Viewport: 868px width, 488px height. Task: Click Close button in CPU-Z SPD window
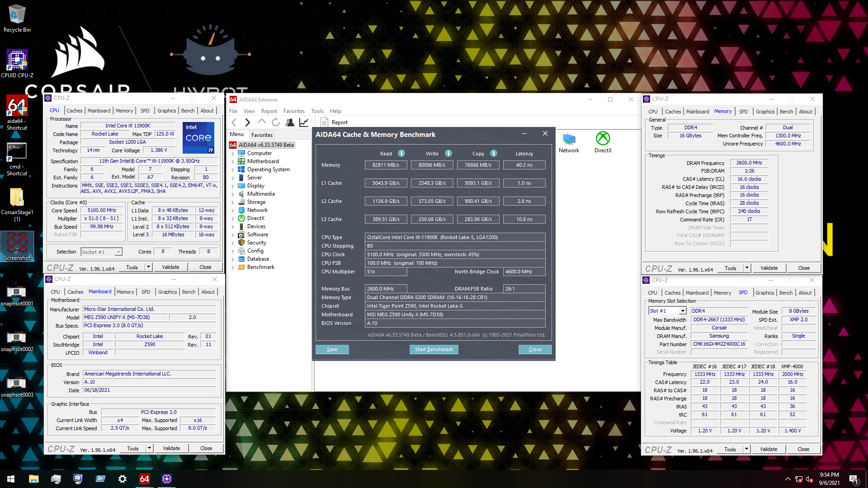(803, 449)
